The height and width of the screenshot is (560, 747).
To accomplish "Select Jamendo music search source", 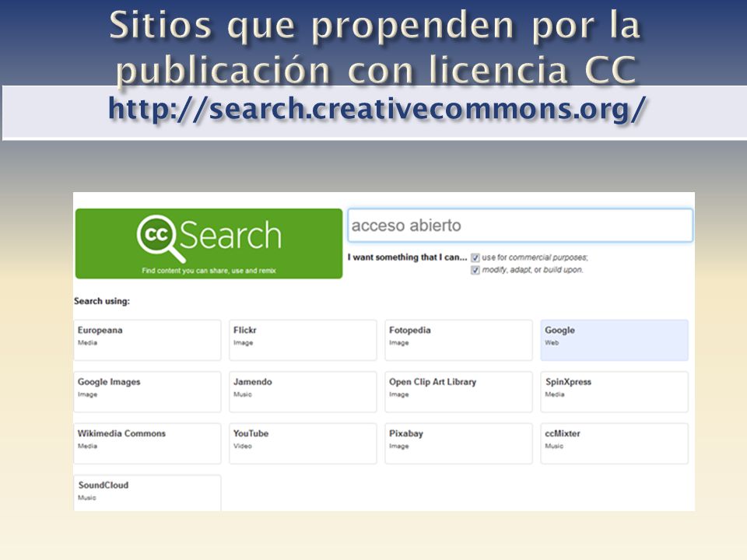I will 303,392.
